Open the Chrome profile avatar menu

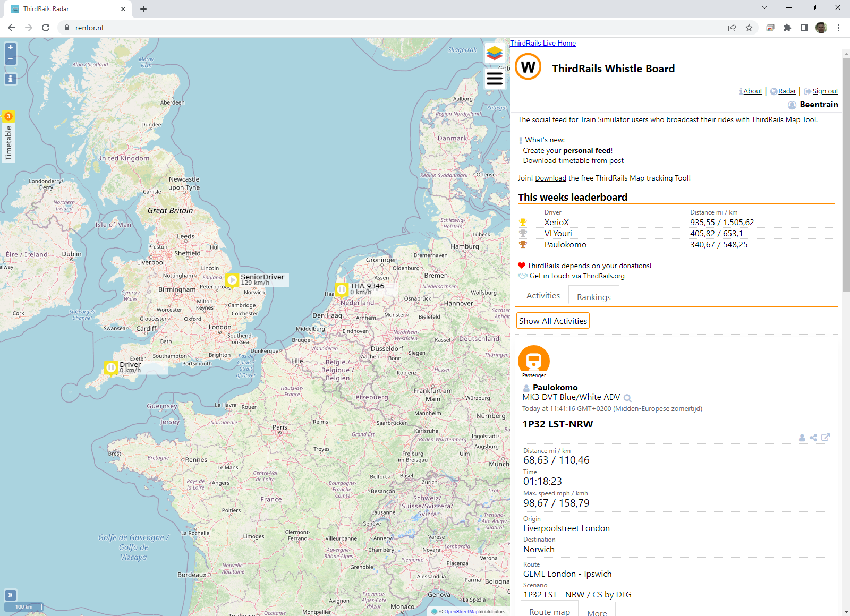pyautogui.click(x=821, y=28)
